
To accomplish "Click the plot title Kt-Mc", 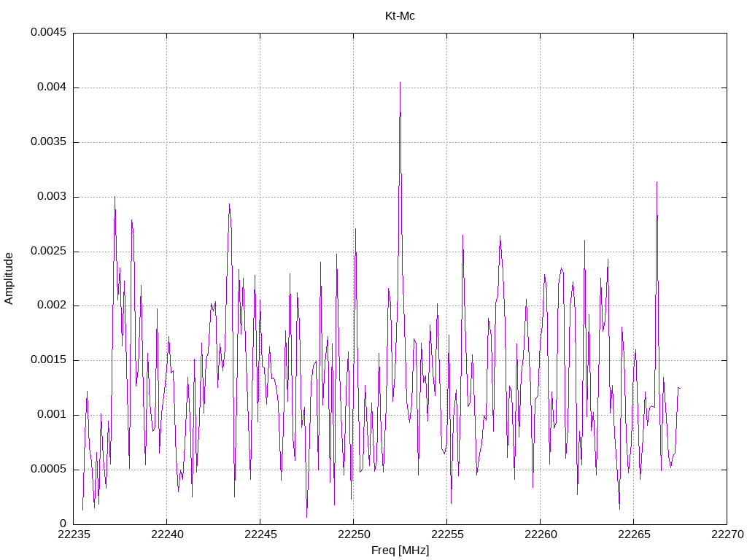I will pyautogui.click(x=400, y=15).
